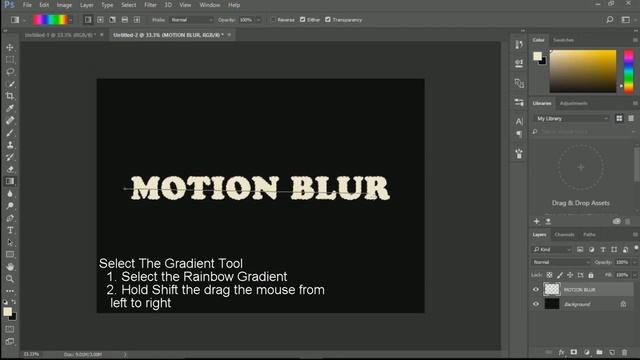
Task: Toggle lock all padlock icon
Action: 591,275
